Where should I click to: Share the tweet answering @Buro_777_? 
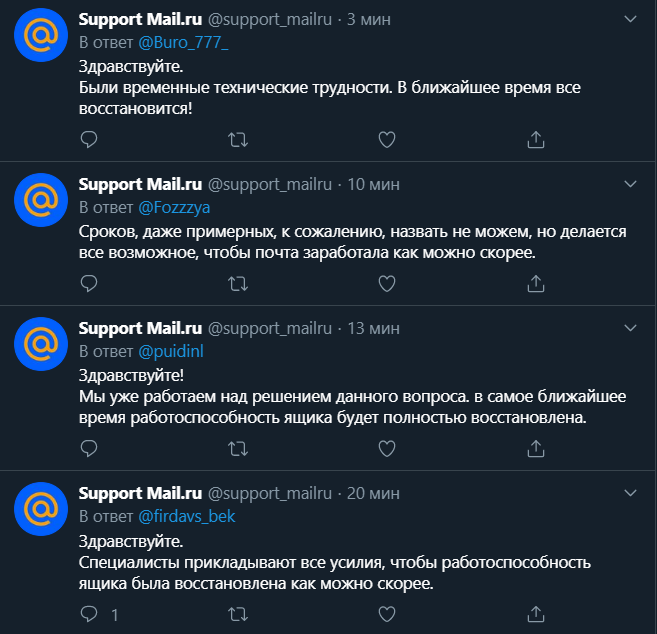[x=536, y=139]
